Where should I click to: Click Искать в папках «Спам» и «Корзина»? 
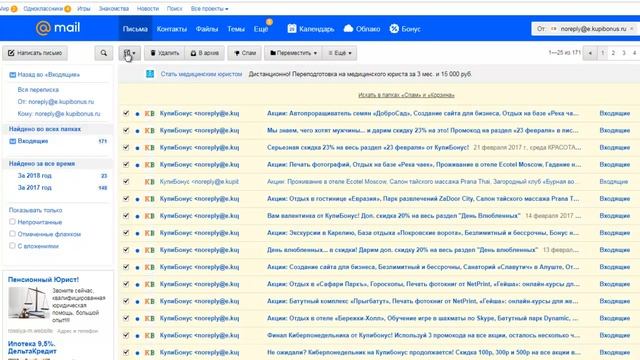pyautogui.click(x=406, y=95)
